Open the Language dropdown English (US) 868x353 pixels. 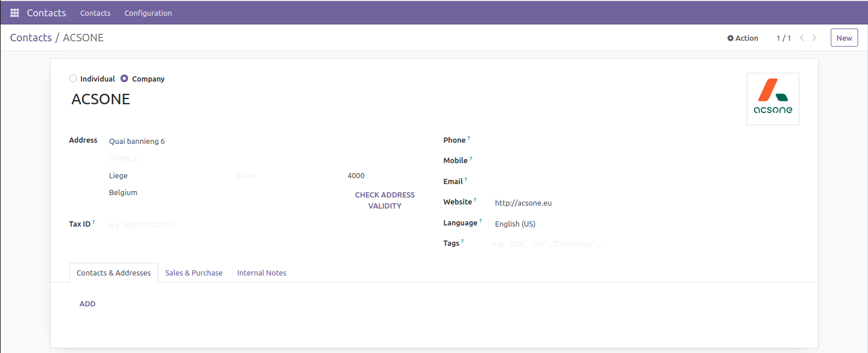[646, 224]
